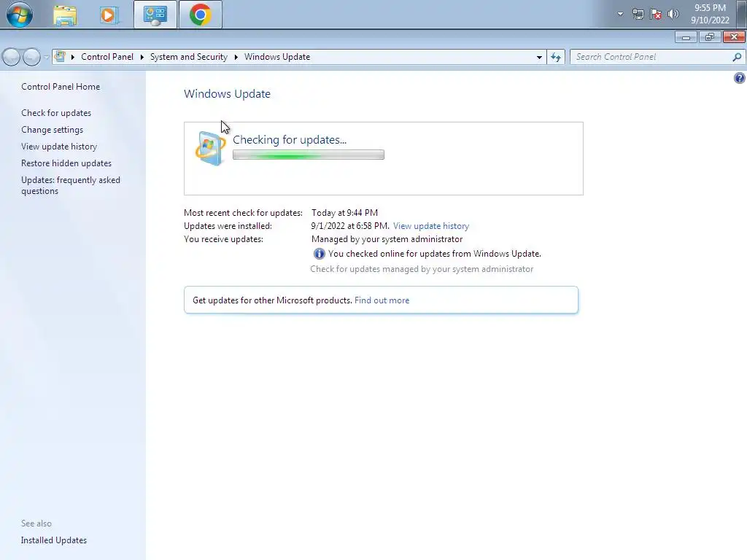
Task: Click the Windows Update heading
Action: [228, 94]
